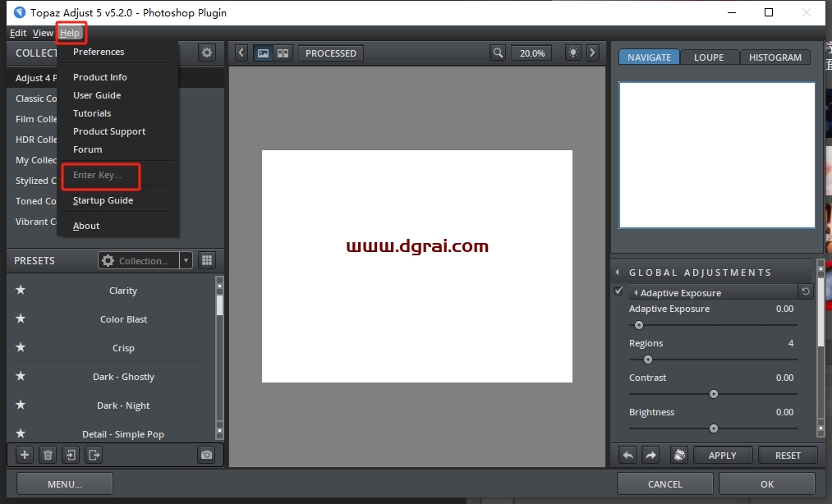
Task: Star the Dark - Ghostly preset
Action: point(21,376)
